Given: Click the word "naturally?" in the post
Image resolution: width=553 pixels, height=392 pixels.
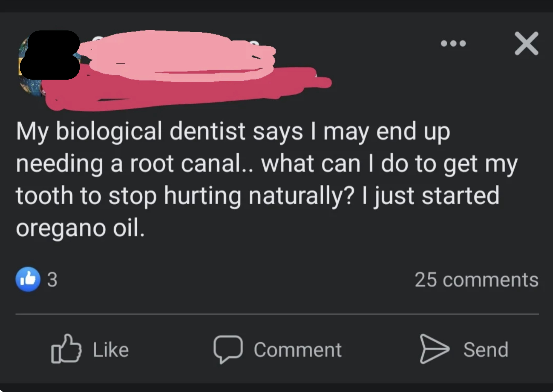Looking at the screenshot, I should [x=301, y=196].
